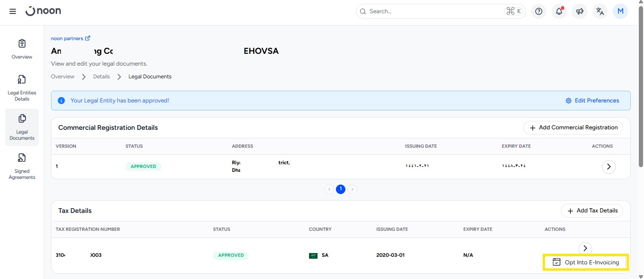644x279 pixels.
Task: Expand Tax Details row arrow
Action: (585, 248)
